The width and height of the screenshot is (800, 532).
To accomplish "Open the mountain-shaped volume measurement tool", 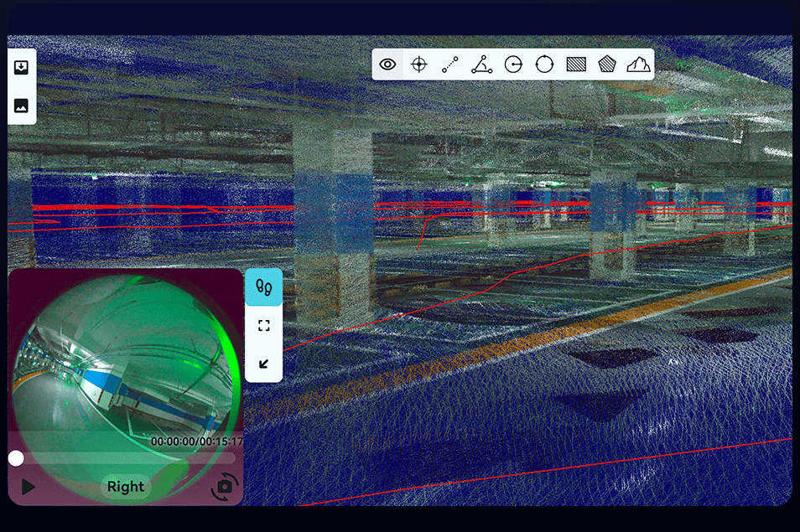I will tap(638, 65).
